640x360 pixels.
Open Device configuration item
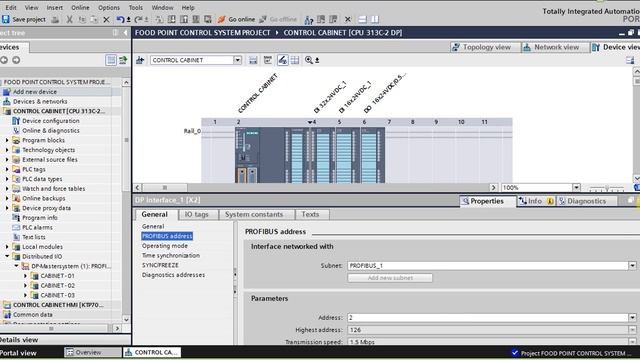[x=51, y=121]
